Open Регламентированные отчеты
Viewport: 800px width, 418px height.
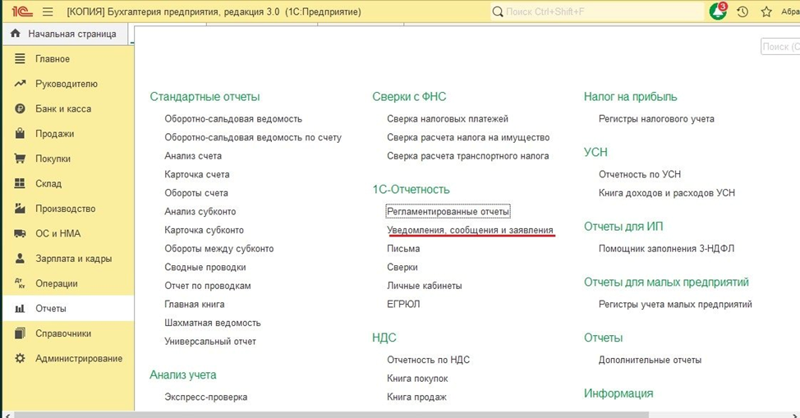(x=448, y=211)
